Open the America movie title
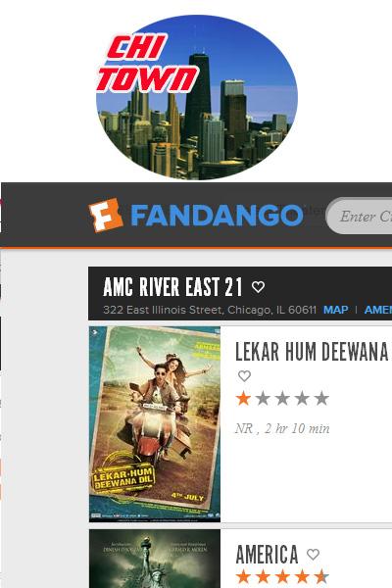 [268, 555]
